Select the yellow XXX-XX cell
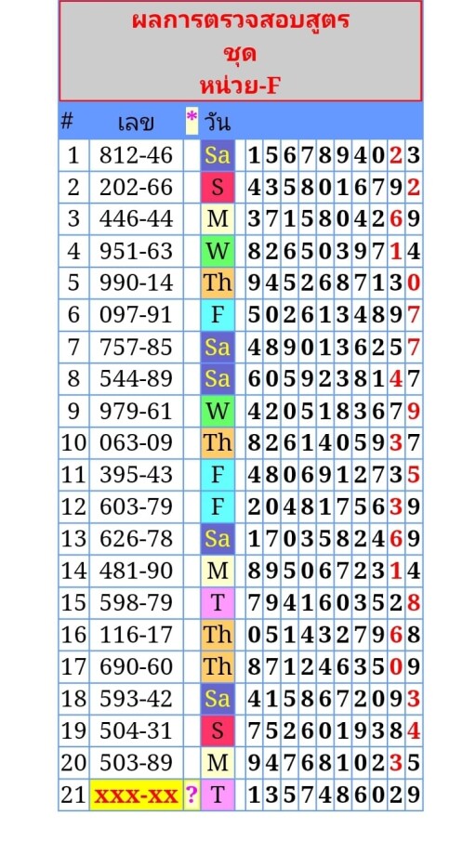The width and height of the screenshot is (476, 868). pos(136,796)
